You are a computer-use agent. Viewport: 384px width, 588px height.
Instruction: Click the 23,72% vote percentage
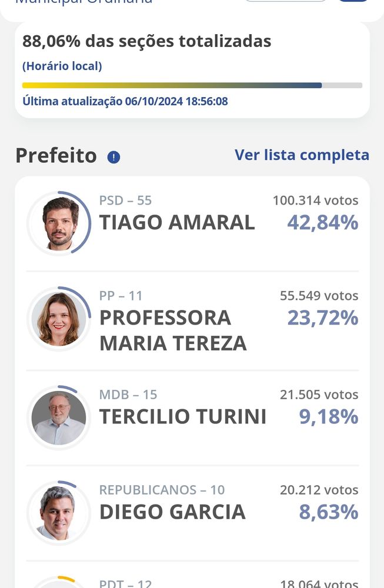323,318
